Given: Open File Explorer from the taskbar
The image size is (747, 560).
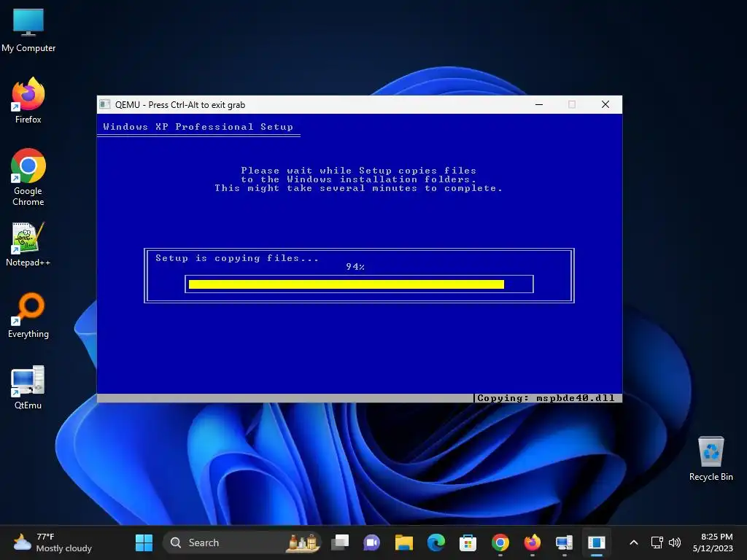Looking at the screenshot, I should click(x=404, y=542).
